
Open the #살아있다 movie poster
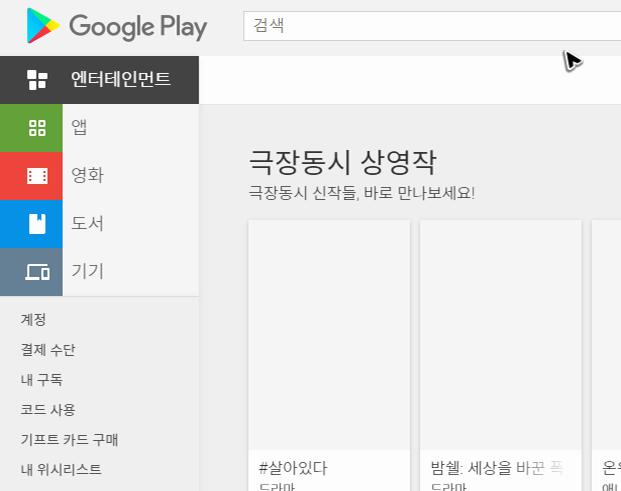click(329, 335)
